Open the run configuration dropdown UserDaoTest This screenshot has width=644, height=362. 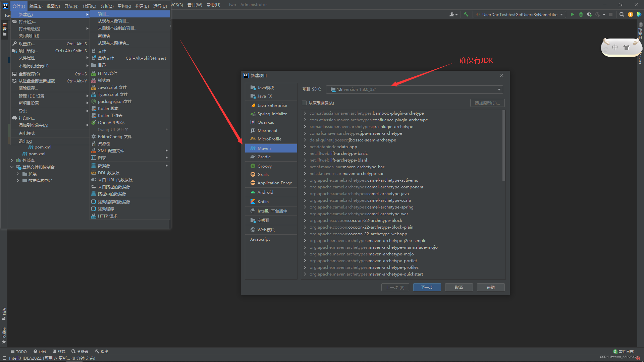click(x=520, y=14)
